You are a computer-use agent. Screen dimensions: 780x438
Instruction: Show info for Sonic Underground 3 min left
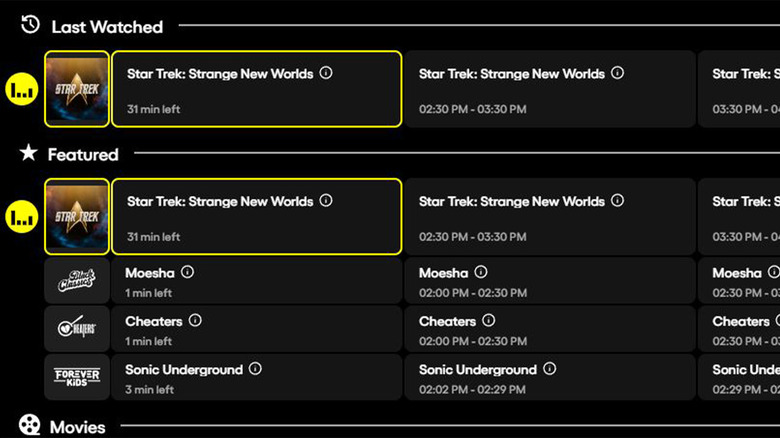coord(255,369)
